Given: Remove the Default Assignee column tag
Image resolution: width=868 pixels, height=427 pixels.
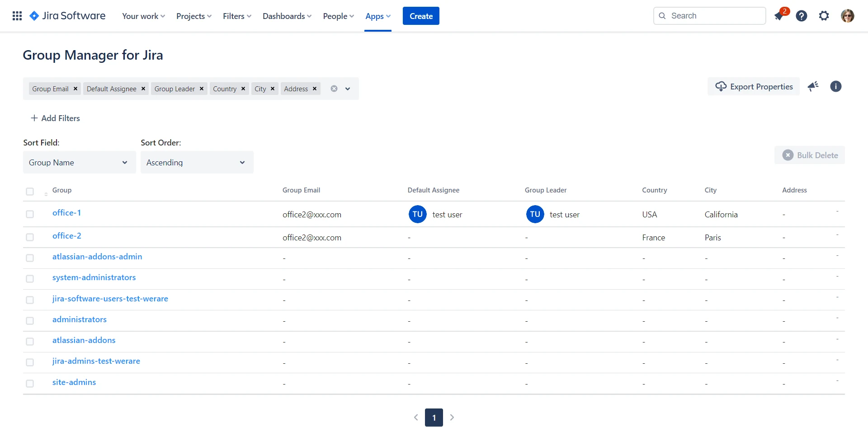Looking at the screenshot, I should (143, 89).
